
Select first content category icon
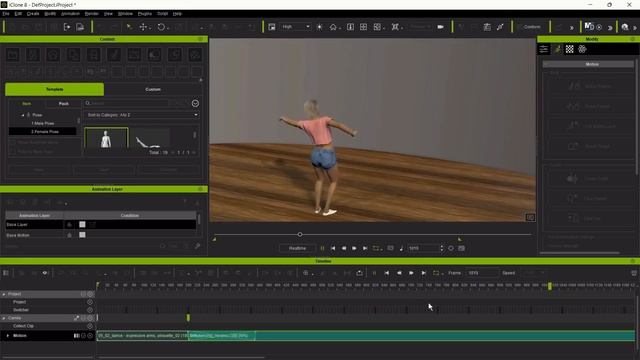coord(13,55)
